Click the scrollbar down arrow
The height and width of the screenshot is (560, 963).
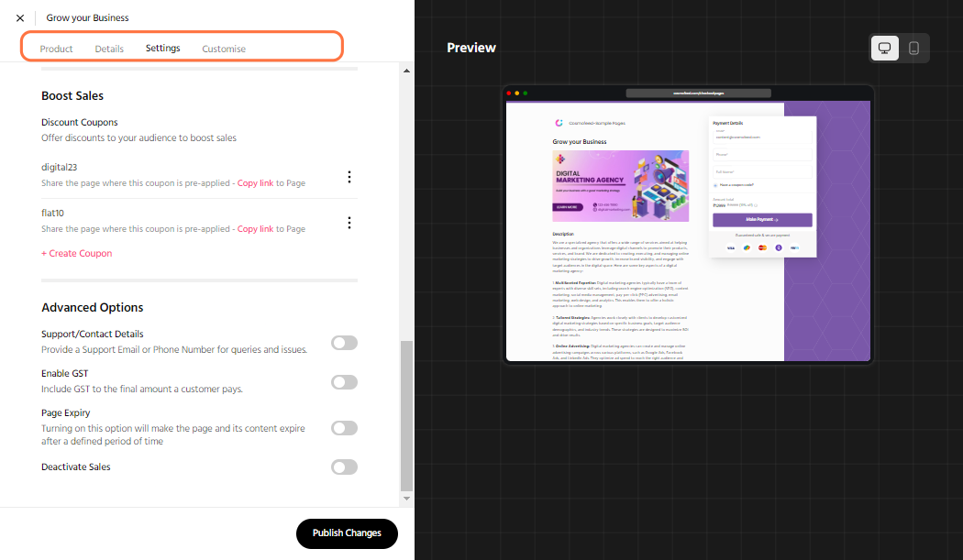(406, 499)
